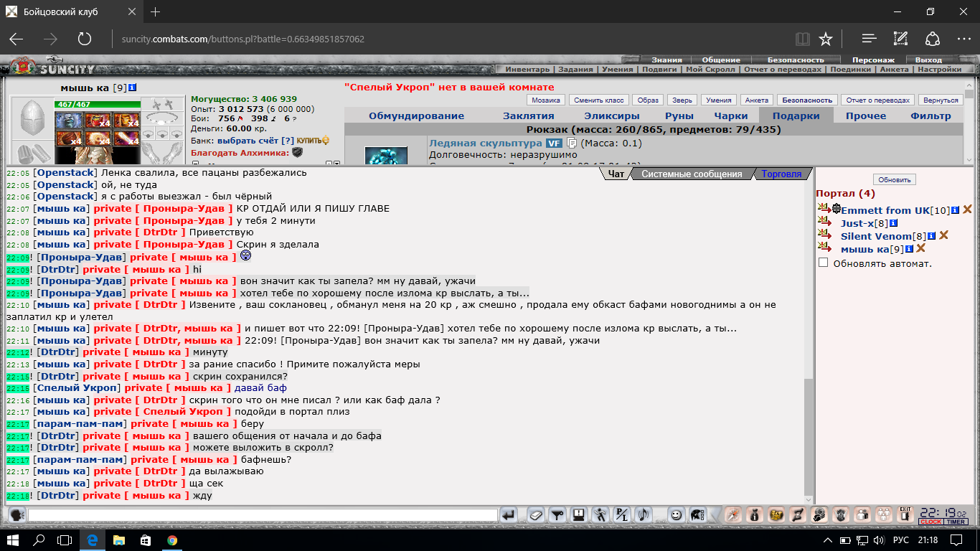Screen dimensions: 980x551
Task: Click the shield icon after Благодать Алхимика
Action: click(297, 152)
